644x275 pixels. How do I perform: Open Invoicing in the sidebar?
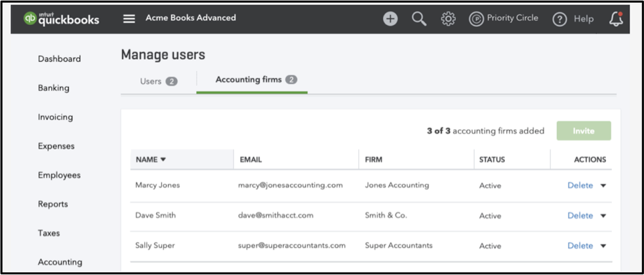click(x=55, y=117)
